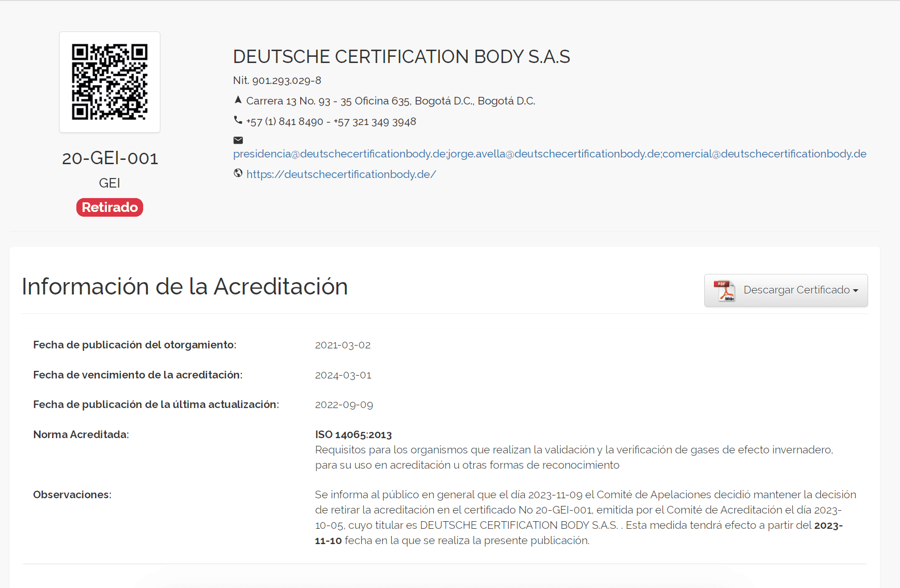Select the grant date 2021-03-02

tap(343, 345)
